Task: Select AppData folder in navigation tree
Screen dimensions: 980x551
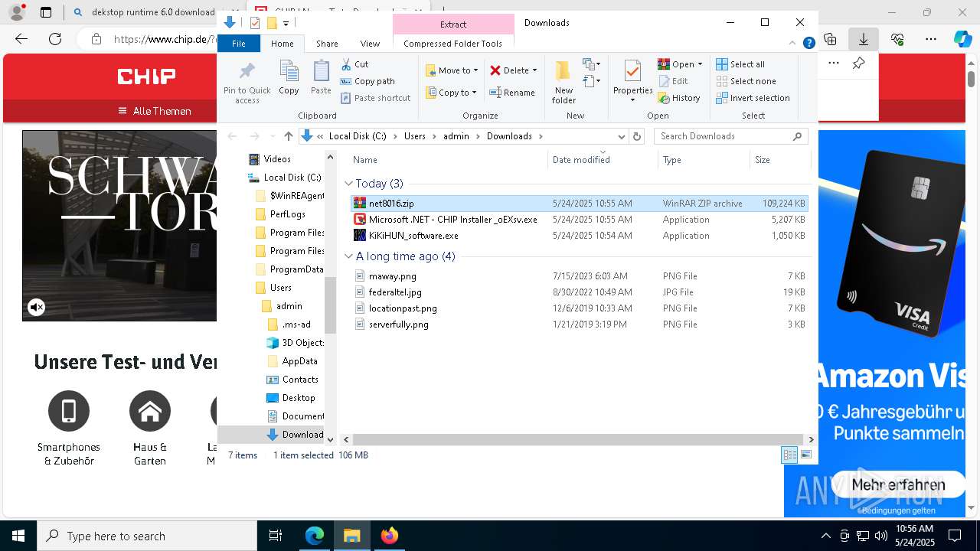Action: (x=292, y=361)
